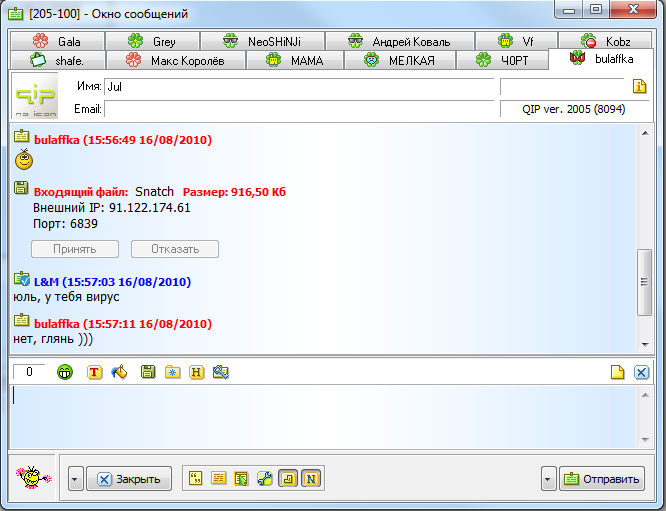Maximize the Окно сообщений window

(x=596, y=9)
